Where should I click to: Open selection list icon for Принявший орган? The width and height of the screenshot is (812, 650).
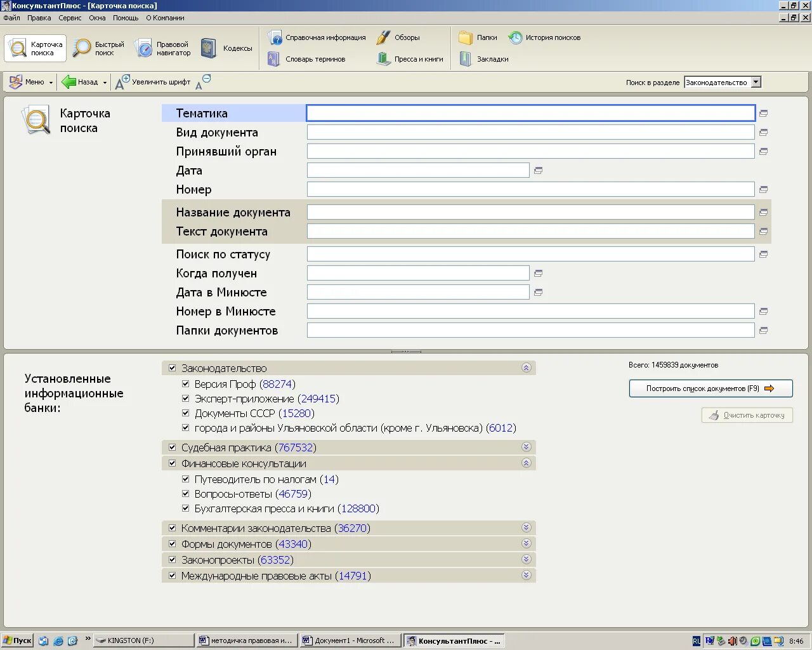763,151
